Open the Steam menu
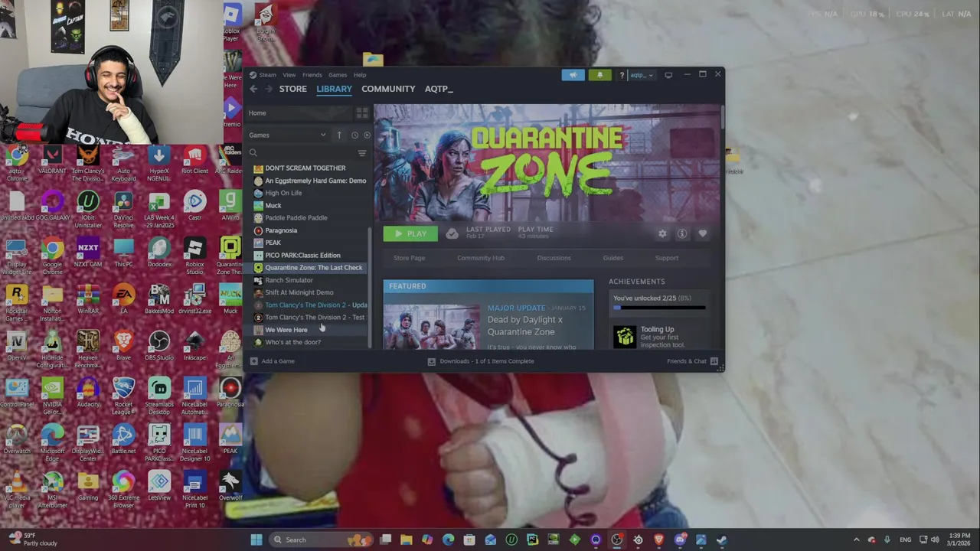This screenshot has height=551, width=980. 267,75
